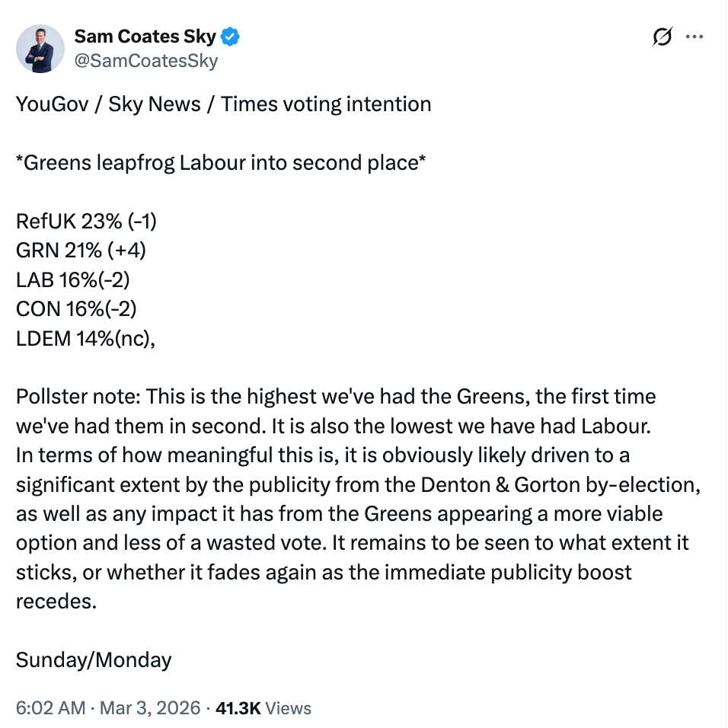Click the YouGov / Sky News headline line
This screenshot has width=728, height=728.
point(223,104)
